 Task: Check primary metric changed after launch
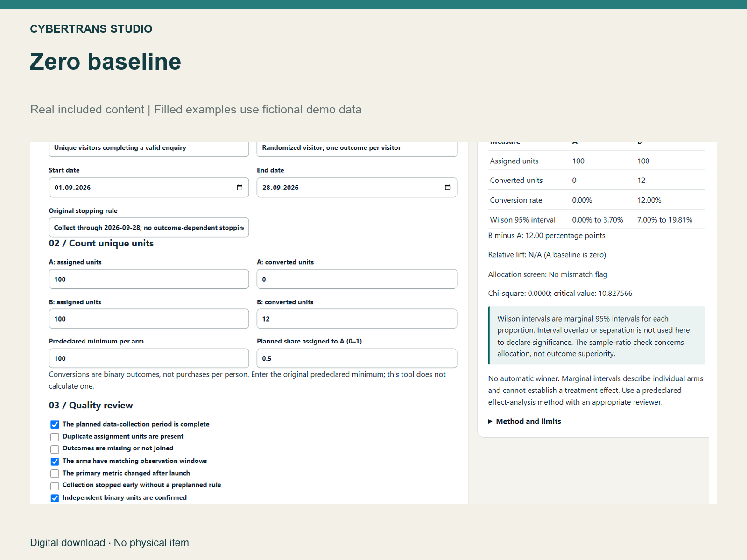(55, 473)
